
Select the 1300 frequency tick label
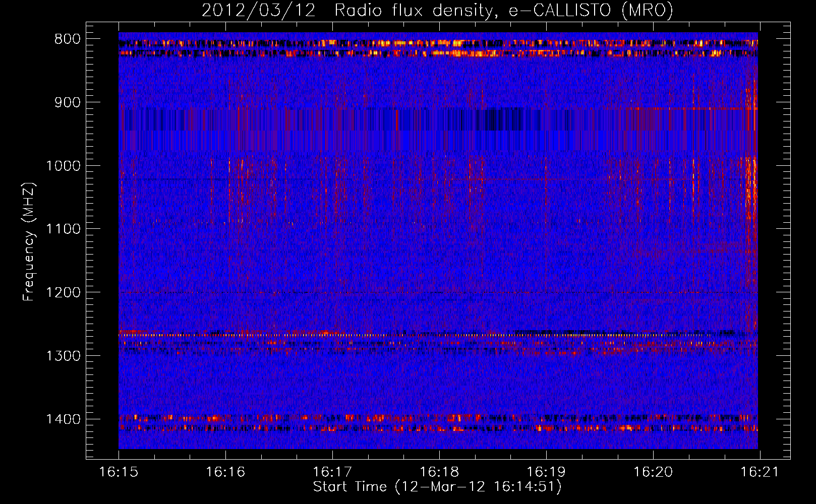click(x=63, y=356)
